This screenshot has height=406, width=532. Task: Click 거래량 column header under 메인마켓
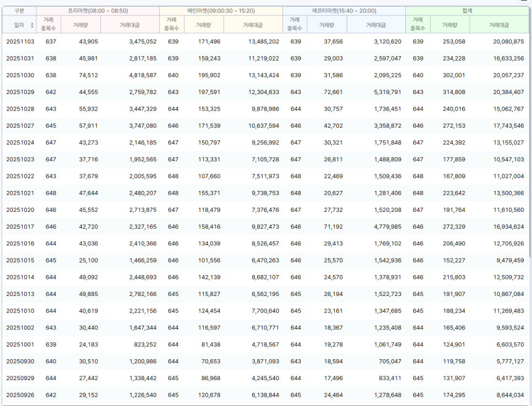tap(204, 25)
